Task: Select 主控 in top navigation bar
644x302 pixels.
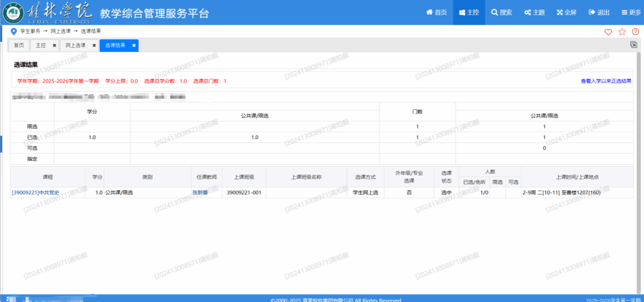Action: pyautogui.click(x=469, y=13)
